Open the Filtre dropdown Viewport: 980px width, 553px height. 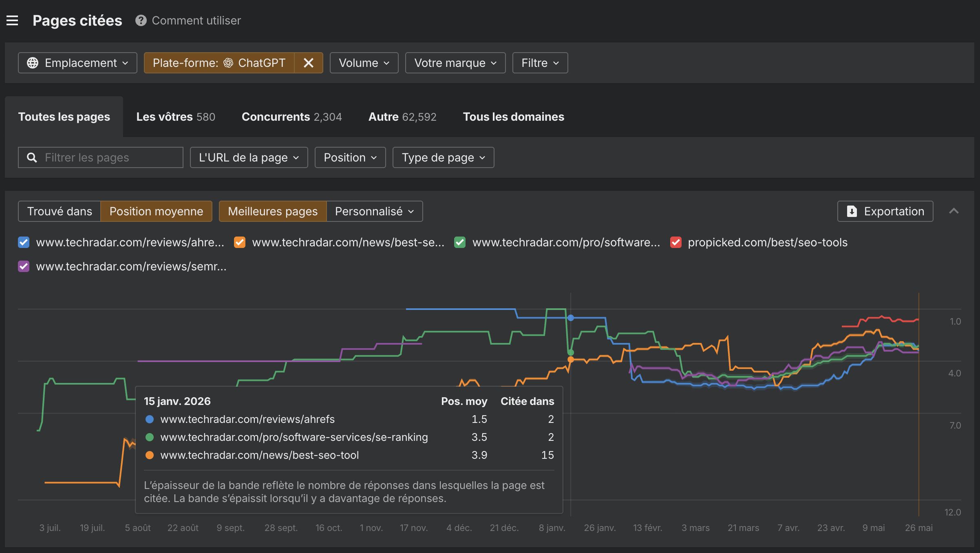(540, 63)
